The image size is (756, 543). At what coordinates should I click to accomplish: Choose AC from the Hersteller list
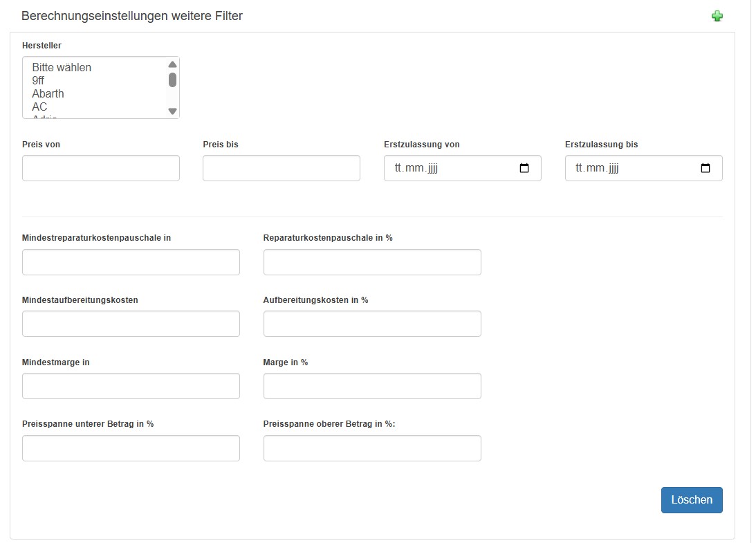tap(40, 107)
